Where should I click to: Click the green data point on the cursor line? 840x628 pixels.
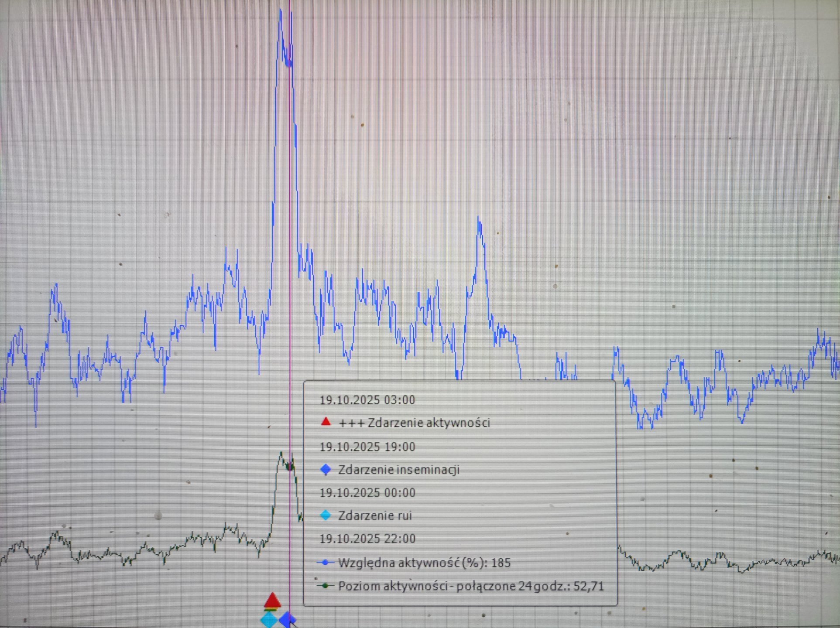point(290,467)
